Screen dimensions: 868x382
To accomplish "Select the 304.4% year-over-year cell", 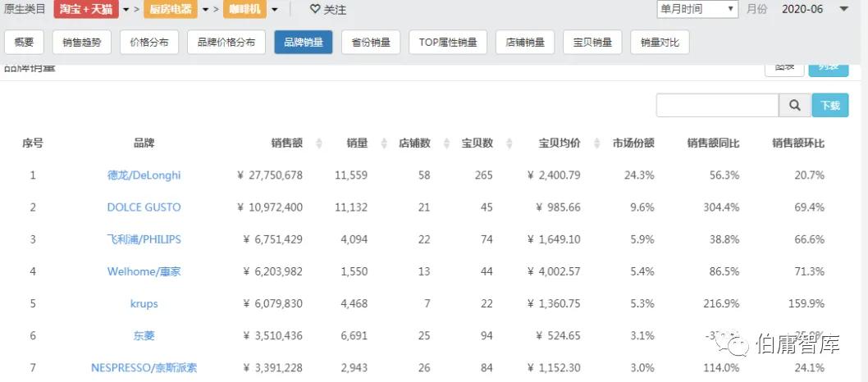I will [721, 207].
